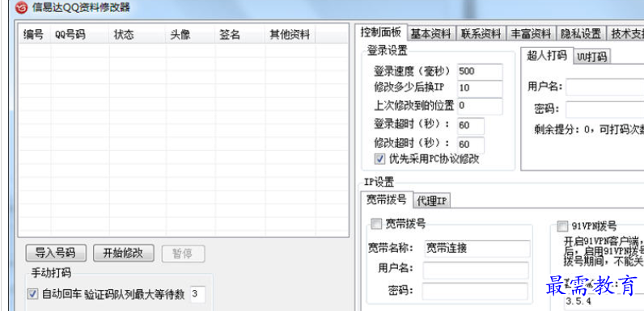The height and width of the screenshot is (311, 644).
Task: Open the 联系资料 tab
Action: pos(481,33)
